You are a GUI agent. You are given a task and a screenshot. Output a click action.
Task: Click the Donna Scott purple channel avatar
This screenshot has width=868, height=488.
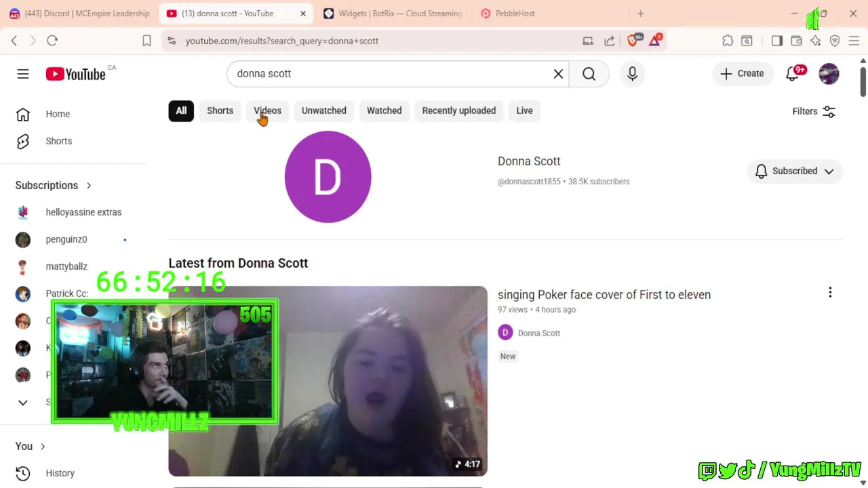[x=328, y=177]
